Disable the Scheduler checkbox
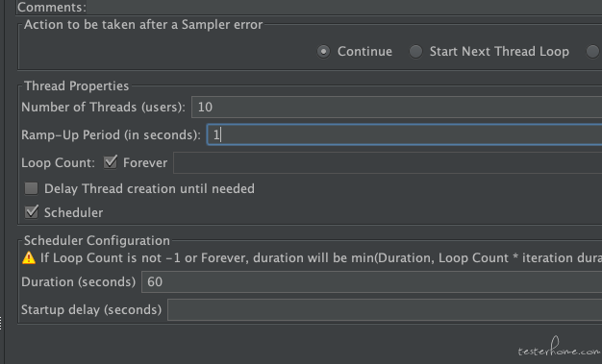 tap(32, 212)
